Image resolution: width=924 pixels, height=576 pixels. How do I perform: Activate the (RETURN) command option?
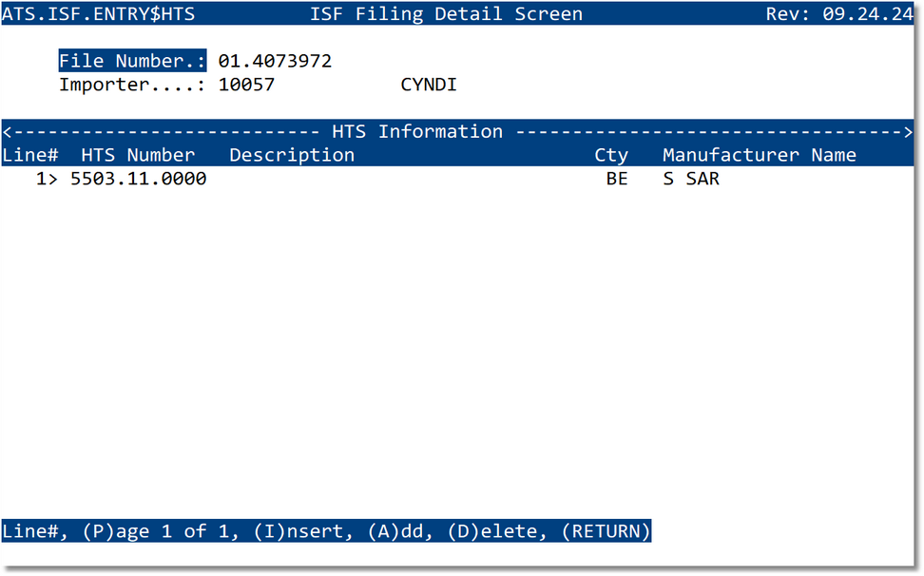608,531
